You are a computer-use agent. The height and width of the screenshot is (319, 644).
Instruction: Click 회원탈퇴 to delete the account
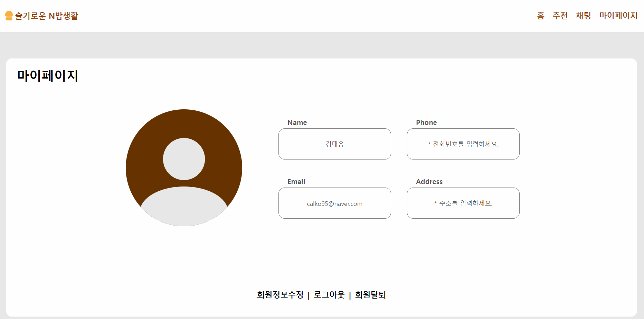point(370,295)
